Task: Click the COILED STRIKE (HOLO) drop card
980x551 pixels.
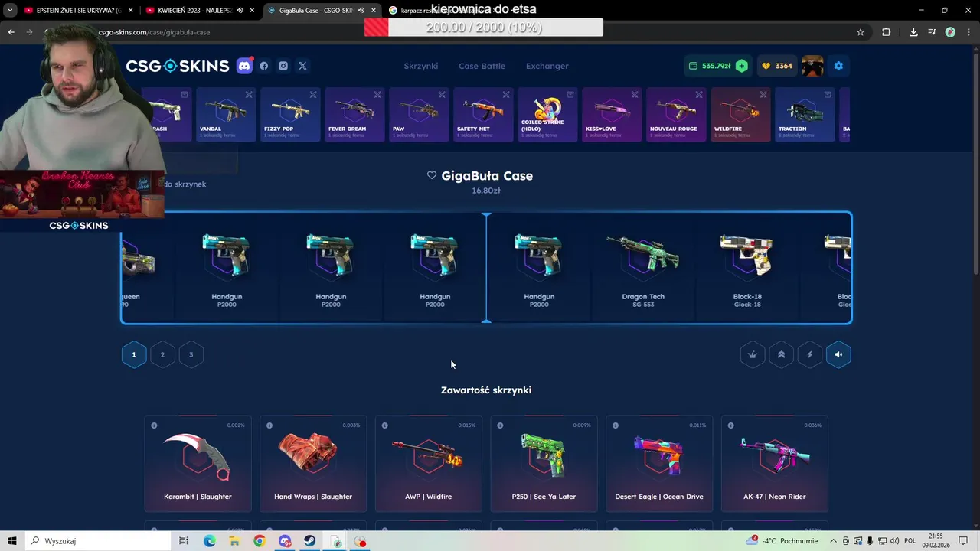Action: click(547, 114)
